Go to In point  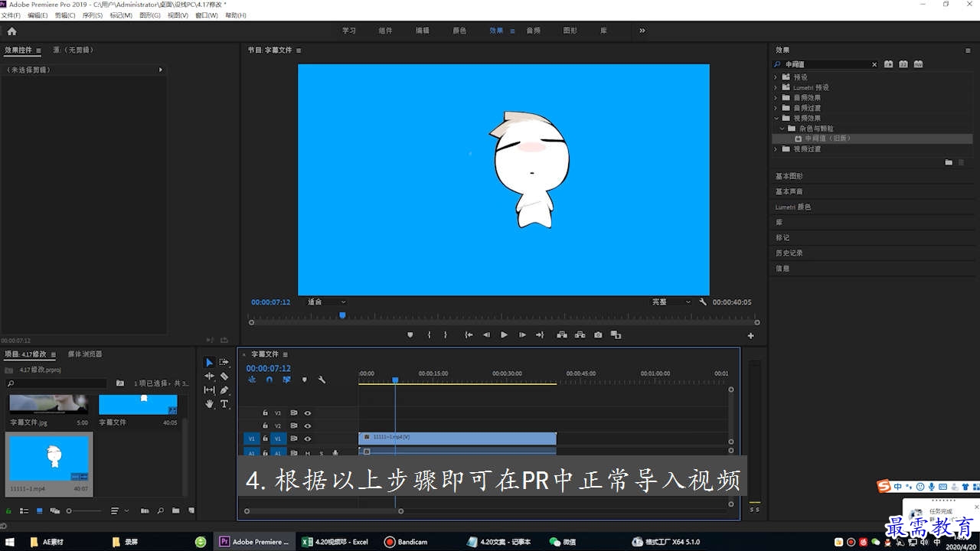pyautogui.click(x=469, y=334)
